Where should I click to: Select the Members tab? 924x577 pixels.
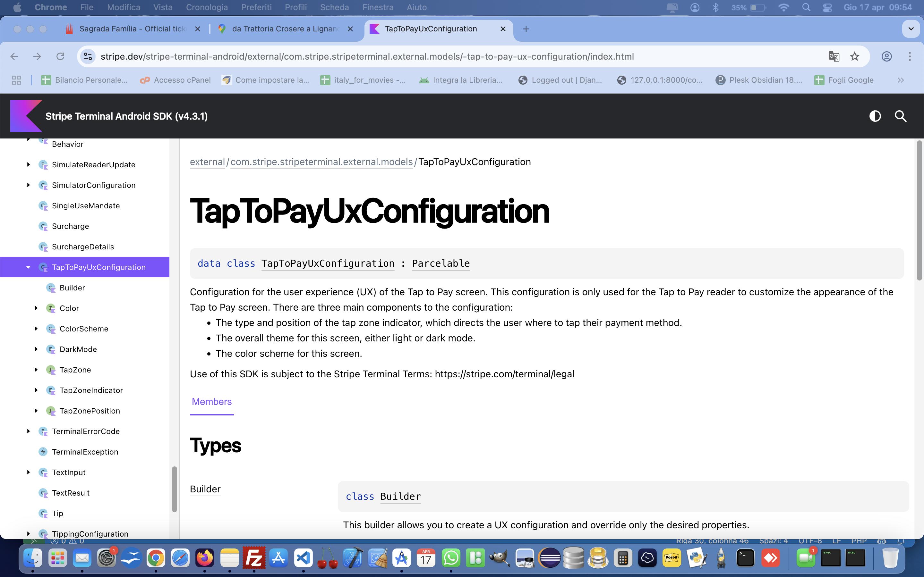point(211,401)
